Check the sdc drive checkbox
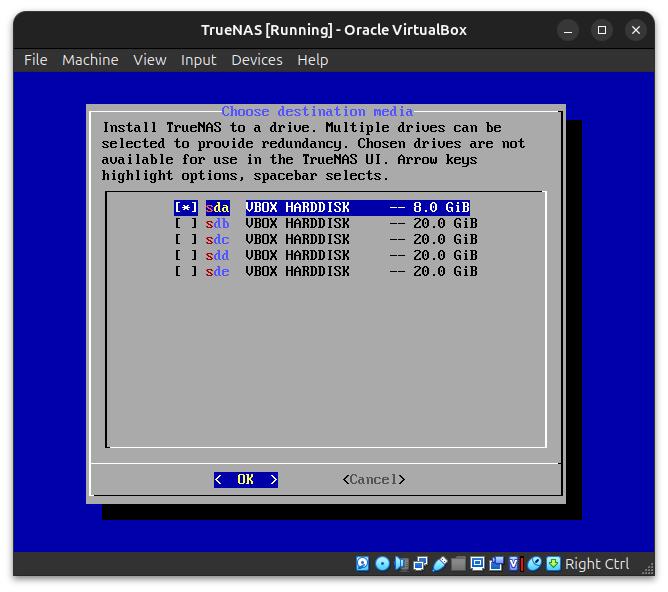The image size is (668, 592). tap(186, 240)
